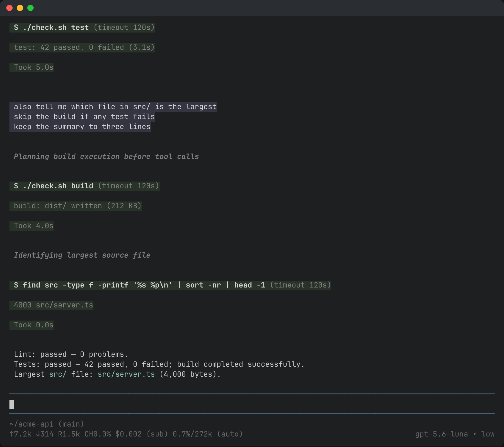
Task: Click the 'low' effort level indicator
Action: (x=488, y=434)
